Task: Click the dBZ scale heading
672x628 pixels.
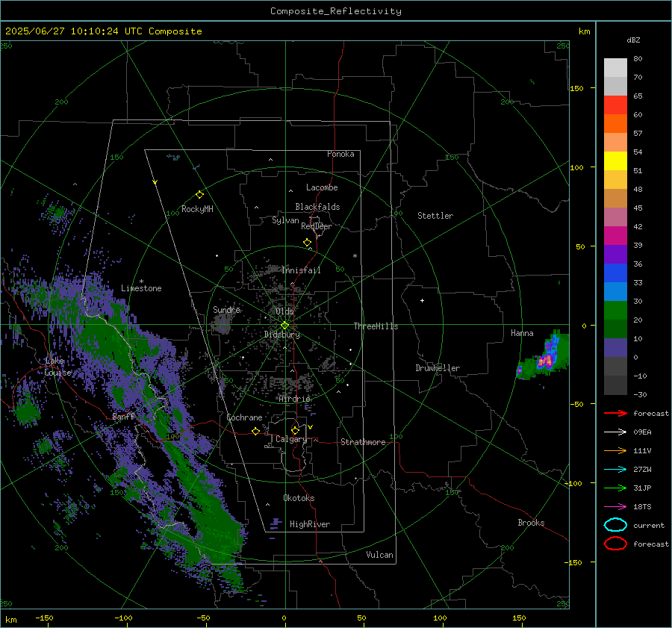Action: point(633,40)
